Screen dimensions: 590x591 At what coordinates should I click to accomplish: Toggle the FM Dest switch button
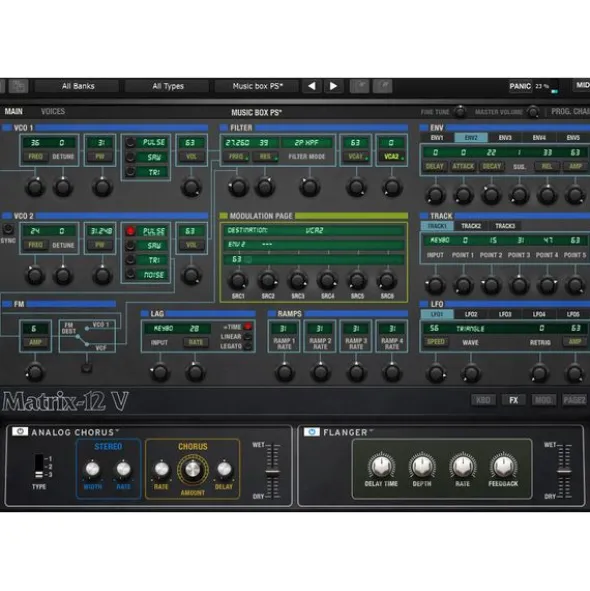(87, 367)
